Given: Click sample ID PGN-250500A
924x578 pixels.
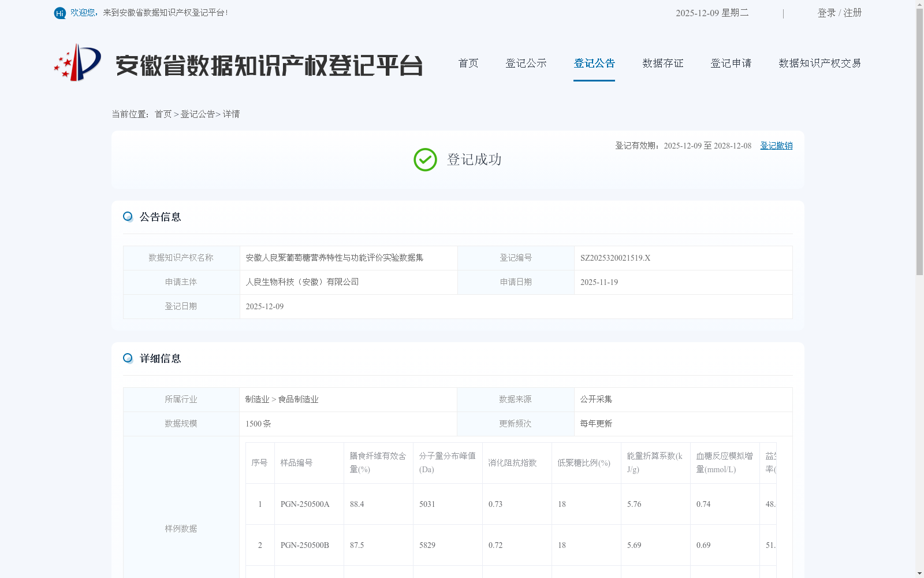Looking at the screenshot, I should pyautogui.click(x=305, y=505).
